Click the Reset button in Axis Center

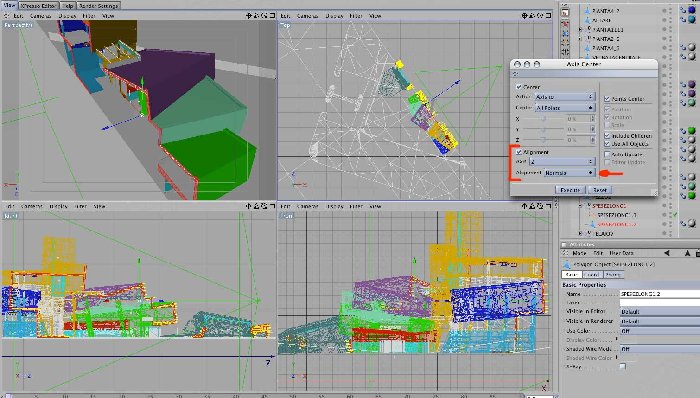click(600, 190)
